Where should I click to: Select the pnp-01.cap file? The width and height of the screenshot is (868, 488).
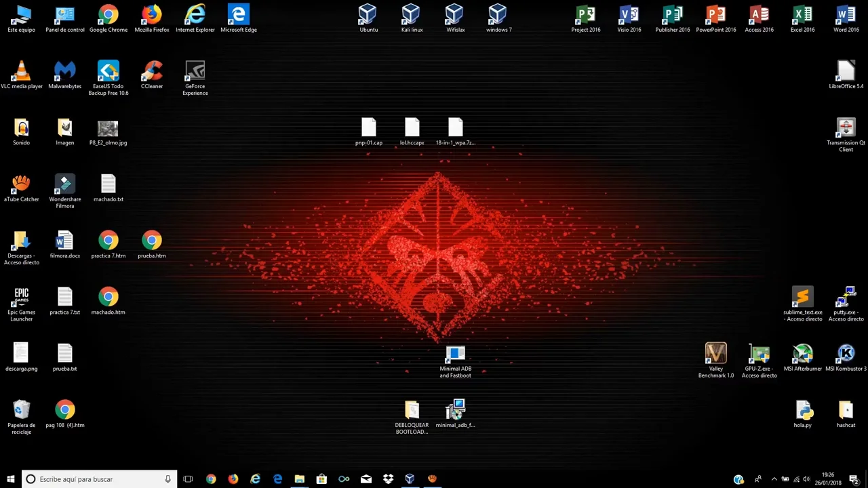pos(368,129)
